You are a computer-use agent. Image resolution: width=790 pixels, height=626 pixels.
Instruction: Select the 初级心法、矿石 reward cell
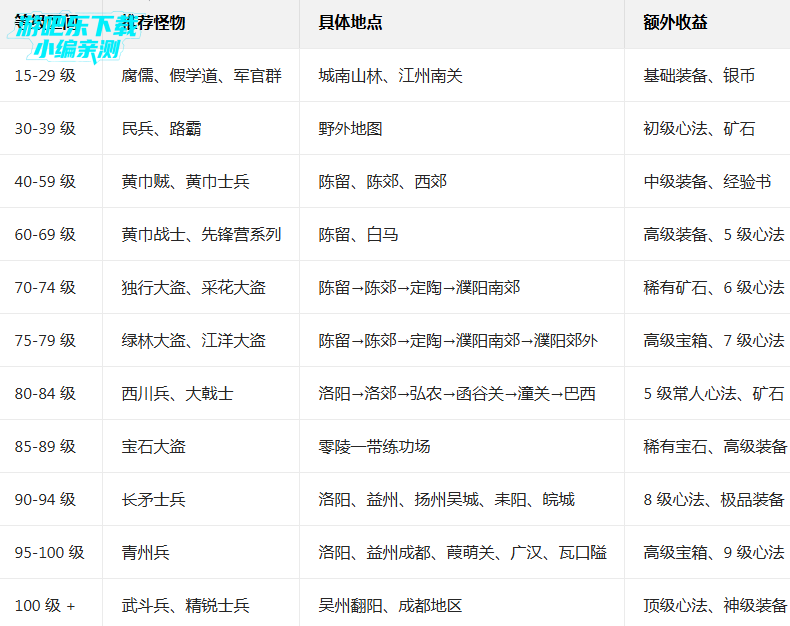tap(699, 129)
